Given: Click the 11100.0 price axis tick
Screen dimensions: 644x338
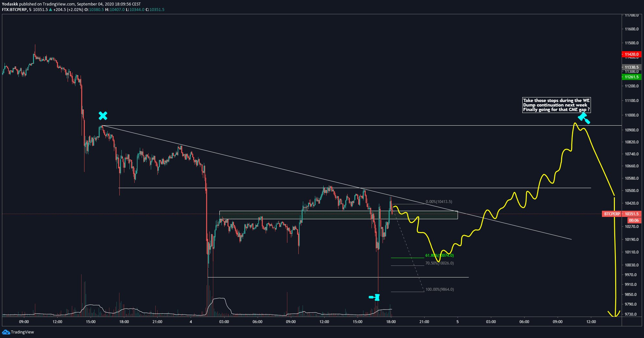Looking at the screenshot, I should (632, 101).
